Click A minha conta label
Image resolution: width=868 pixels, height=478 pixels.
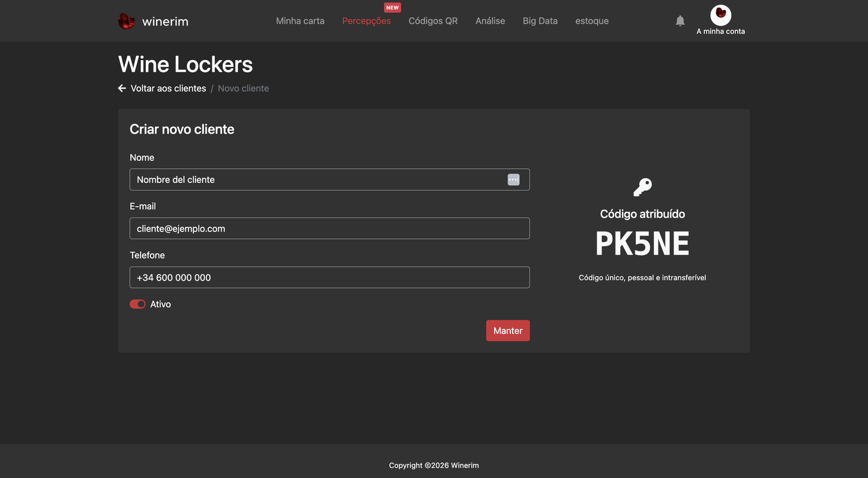pos(720,31)
